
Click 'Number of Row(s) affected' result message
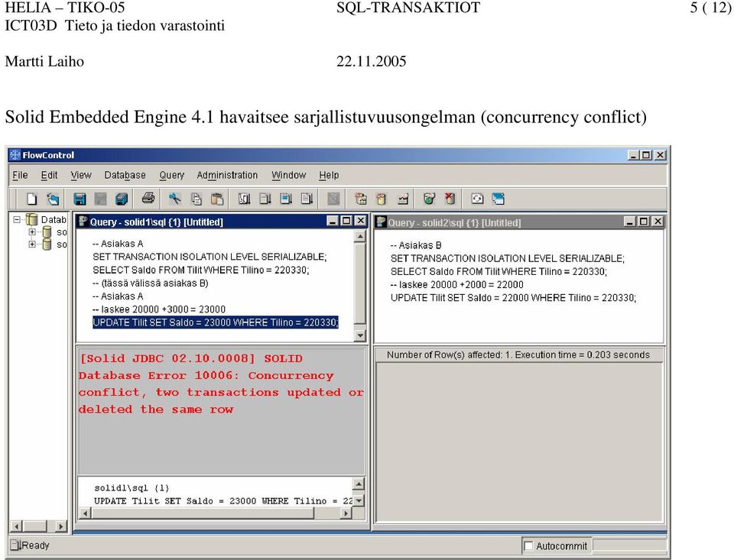(518, 355)
